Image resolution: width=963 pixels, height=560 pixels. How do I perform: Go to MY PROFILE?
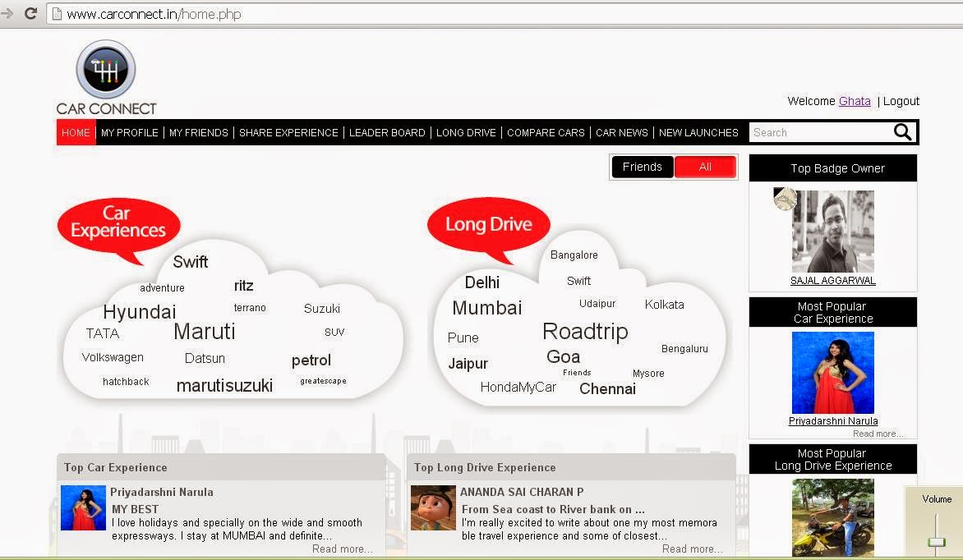click(x=130, y=133)
